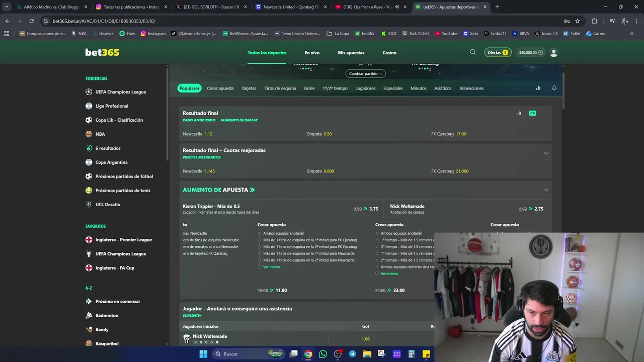Click the address bar URL field

[302, 21]
